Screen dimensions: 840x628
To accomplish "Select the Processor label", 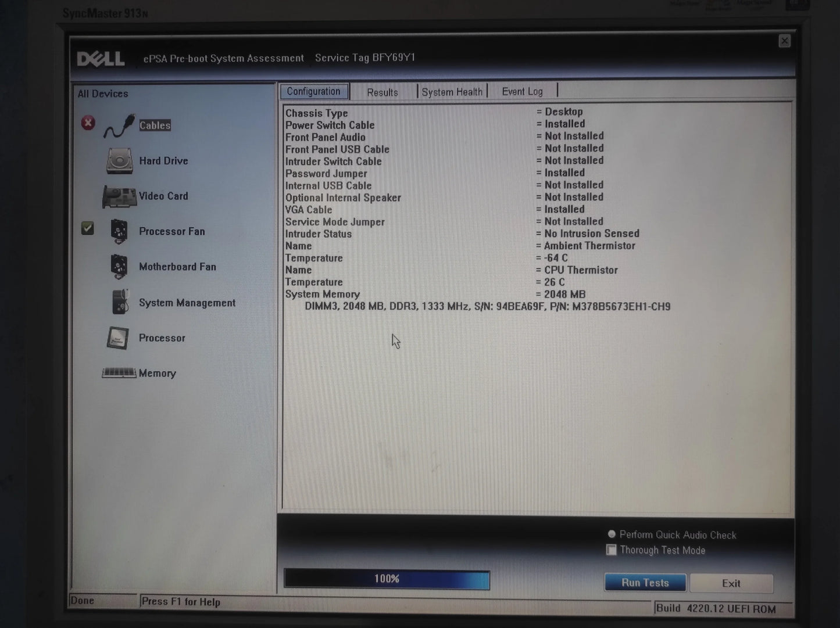I will (162, 338).
